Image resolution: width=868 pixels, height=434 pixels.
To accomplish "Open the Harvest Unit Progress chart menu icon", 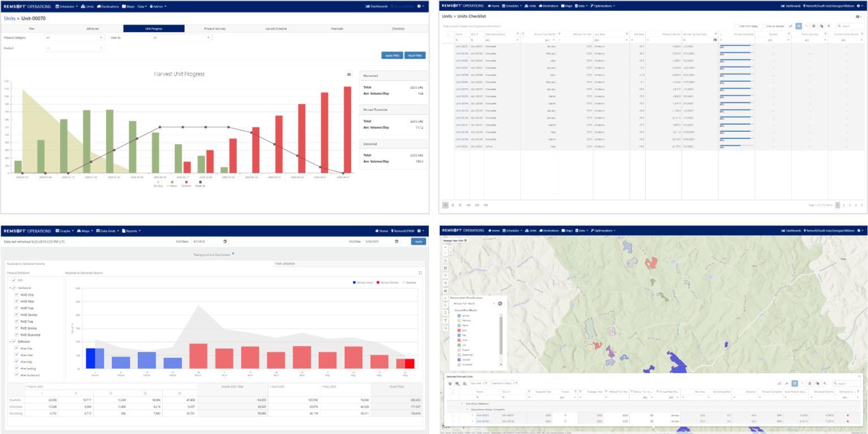I will pos(349,74).
